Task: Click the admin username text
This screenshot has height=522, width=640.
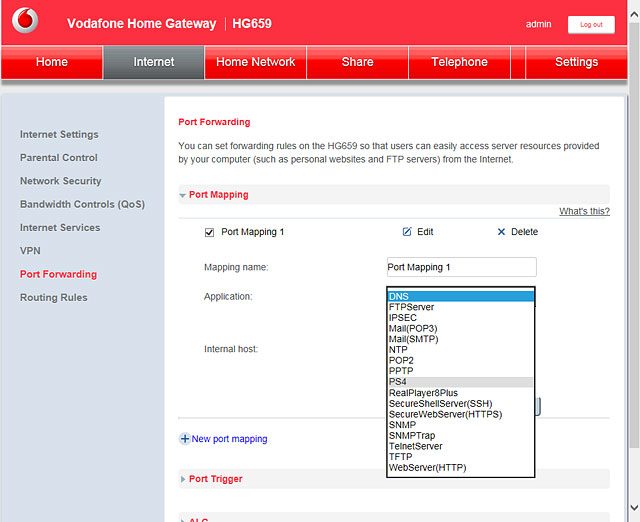Action: click(538, 24)
